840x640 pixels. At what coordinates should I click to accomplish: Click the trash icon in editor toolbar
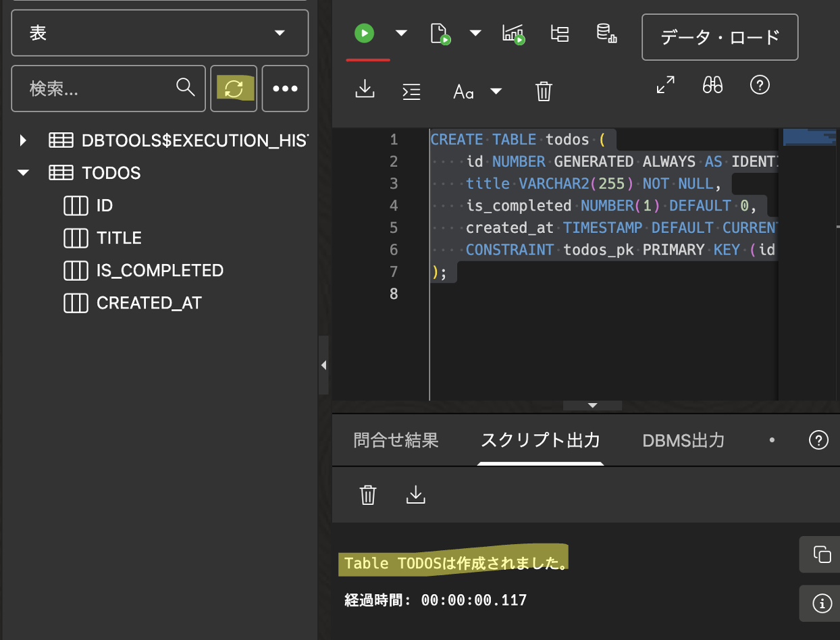click(x=544, y=91)
